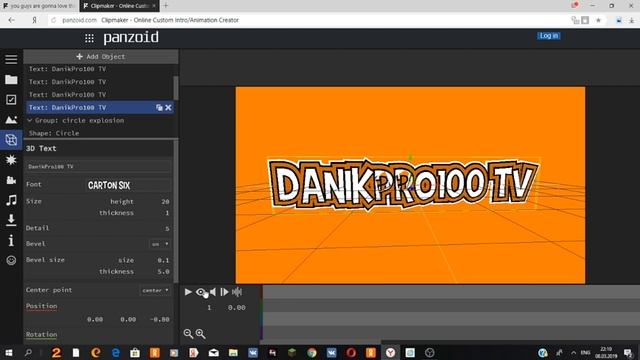Viewport: 640px width, 360px height.
Task: Click the Bevel size value 0.1
Action: click(x=163, y=260)
